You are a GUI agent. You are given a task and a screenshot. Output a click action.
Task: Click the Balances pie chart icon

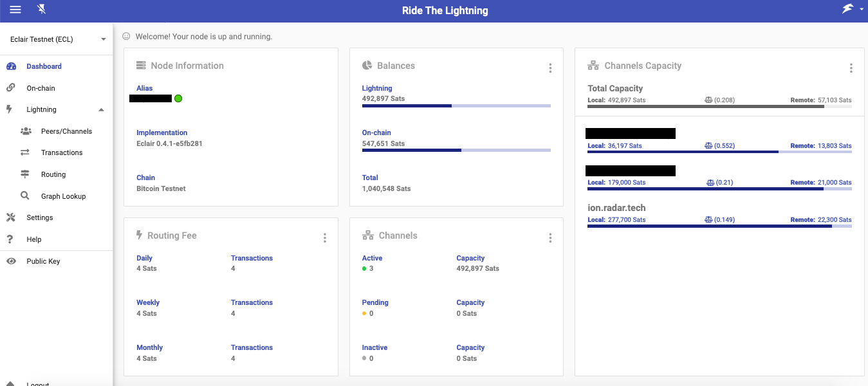tap(367, 66)
